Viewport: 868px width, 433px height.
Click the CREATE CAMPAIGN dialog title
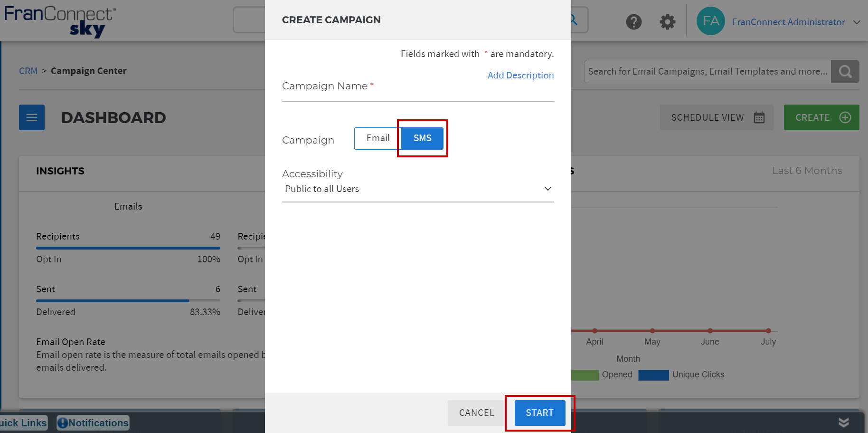tap(331, 20)
